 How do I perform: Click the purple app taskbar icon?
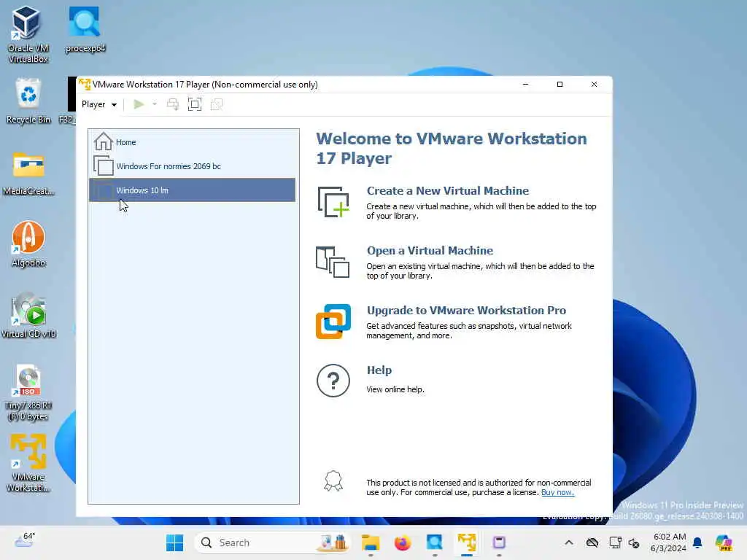point(499,542)
